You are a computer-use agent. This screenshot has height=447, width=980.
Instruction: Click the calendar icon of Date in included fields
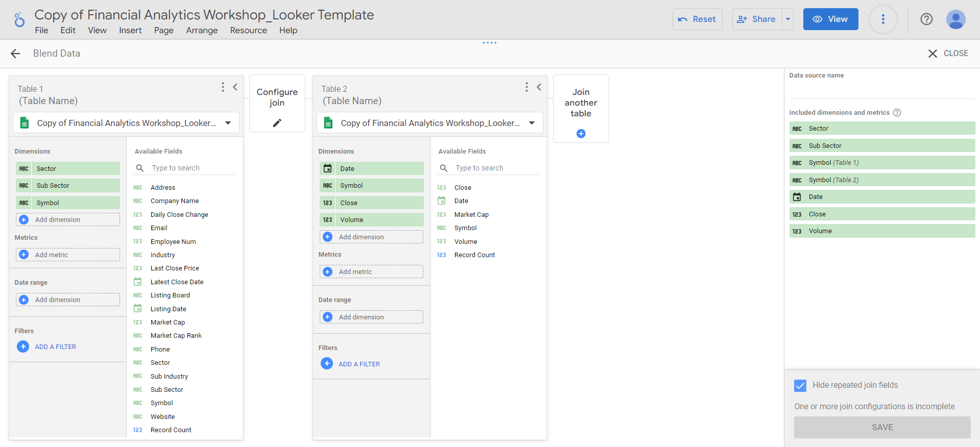pos(797,197)
